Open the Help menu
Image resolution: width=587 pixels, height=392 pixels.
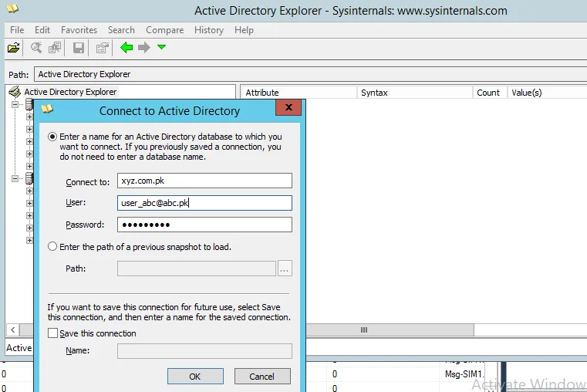tap(244, 30)
